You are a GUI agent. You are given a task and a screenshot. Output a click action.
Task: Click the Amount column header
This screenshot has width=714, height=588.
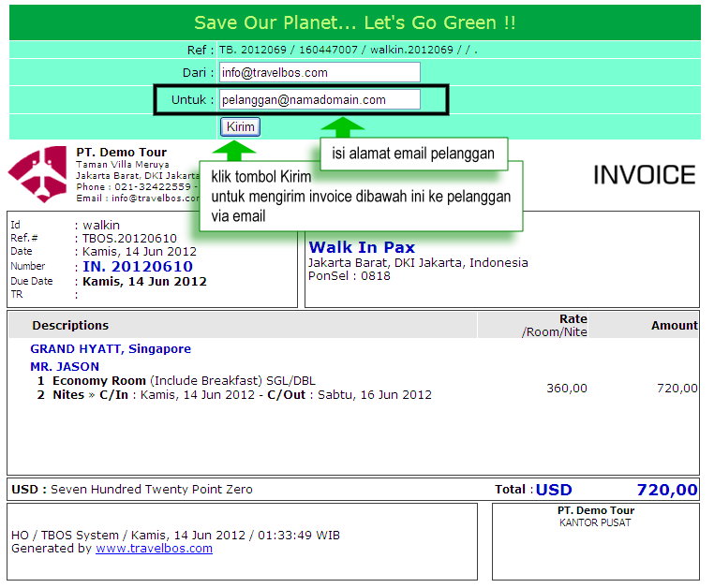[674, 325]
